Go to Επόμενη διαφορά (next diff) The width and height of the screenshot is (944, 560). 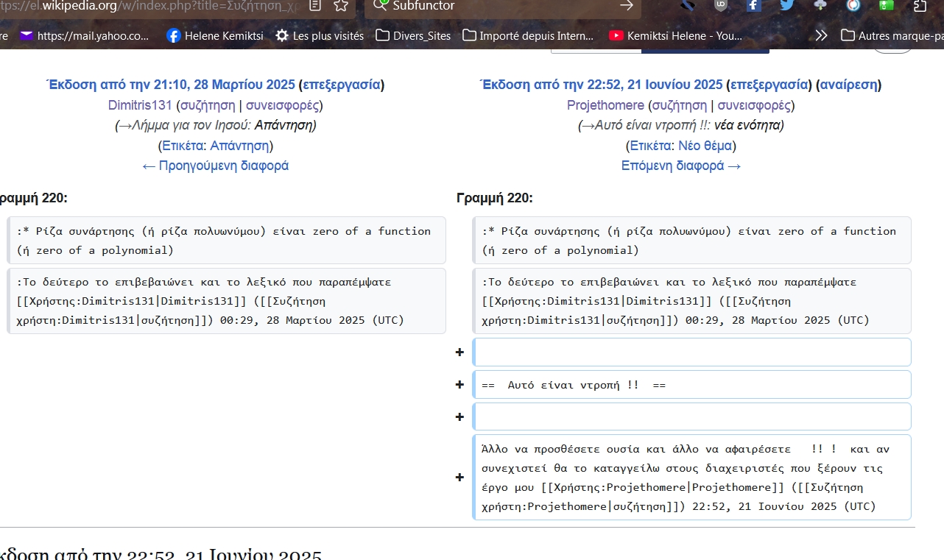pyautogui.click(x=681, y=166)
